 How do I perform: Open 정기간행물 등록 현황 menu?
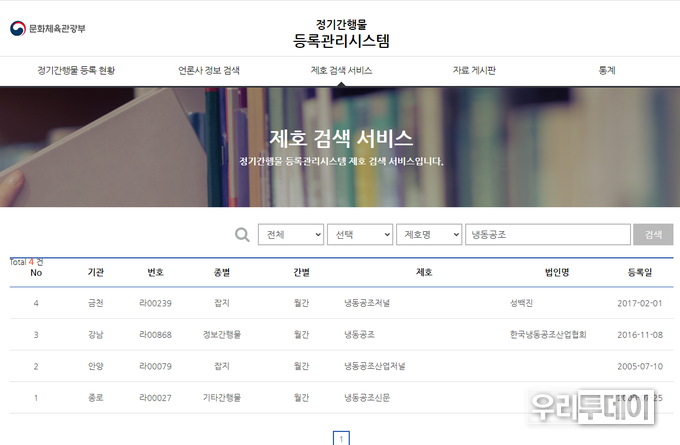76,71
